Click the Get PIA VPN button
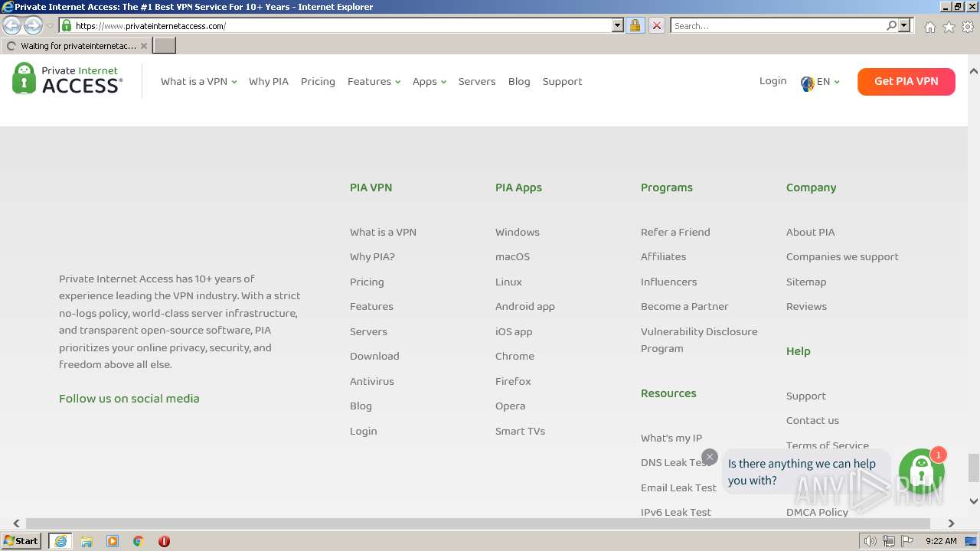The width and height of the screenshot is (980, 551). [x=906, y=82]
